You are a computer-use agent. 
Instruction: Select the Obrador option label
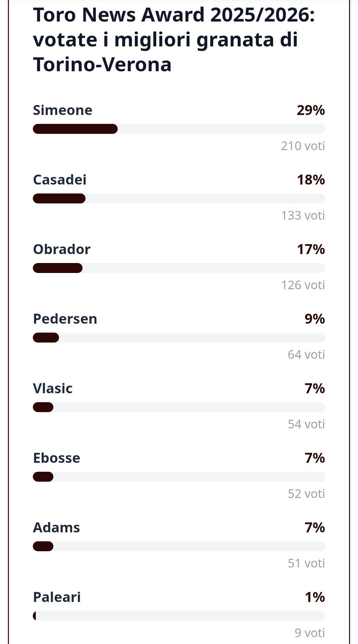(x=62, y=249)
